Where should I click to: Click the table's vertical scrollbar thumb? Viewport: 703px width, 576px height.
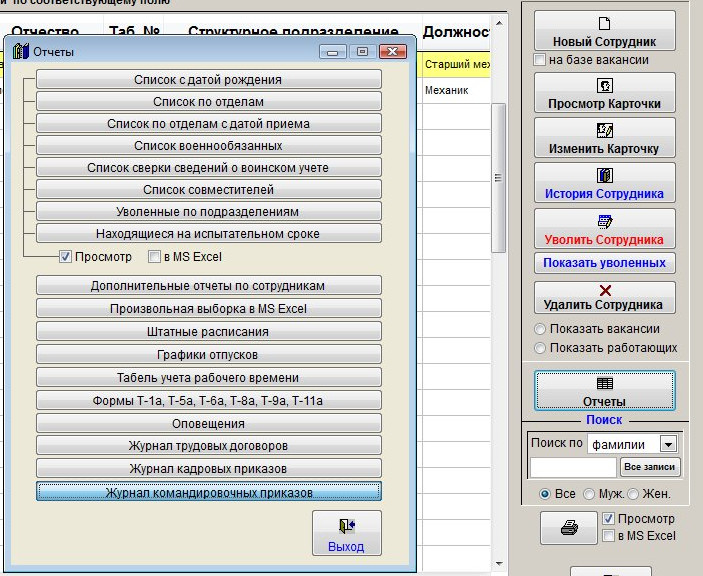pos(498,178)
